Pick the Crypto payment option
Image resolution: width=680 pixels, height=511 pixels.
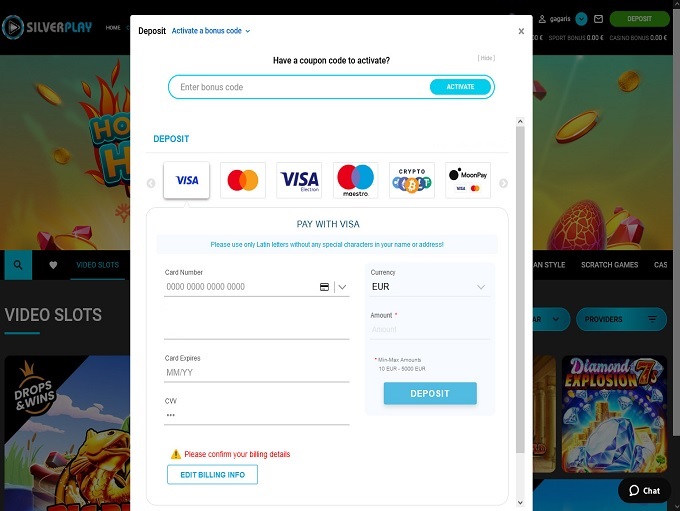[x=412, y=180]
